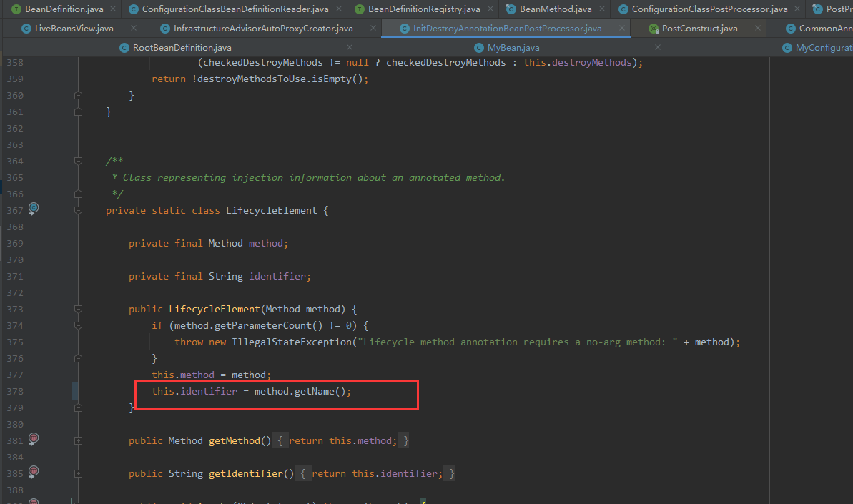Open the ConfigurationClassBeanDefinitionReader.java tab
Screen dimensions: 853x504
235,9
